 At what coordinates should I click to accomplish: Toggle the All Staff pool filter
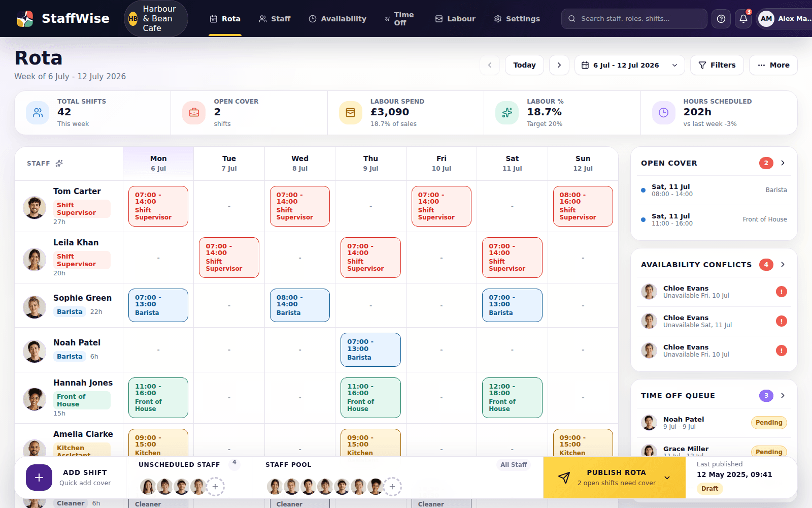coord(514,464)
